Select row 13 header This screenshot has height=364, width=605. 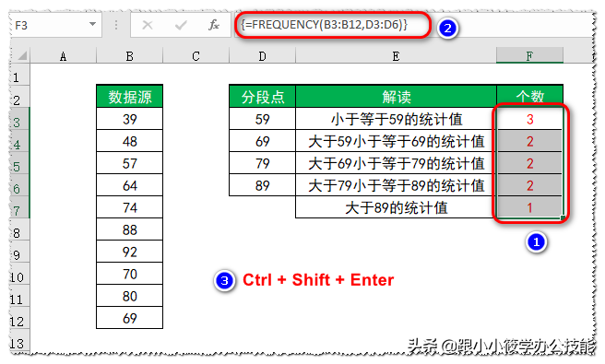tap(19, 340)
